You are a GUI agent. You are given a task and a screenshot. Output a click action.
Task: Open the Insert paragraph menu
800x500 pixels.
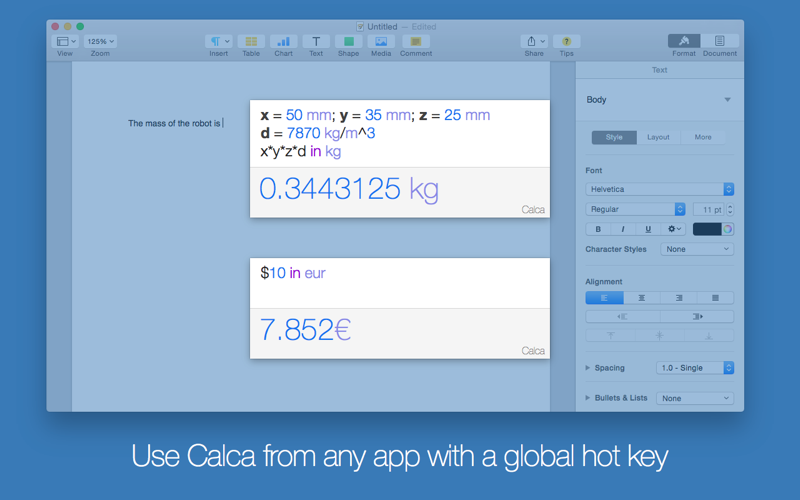pyautogui.click(x=219, y=41)
